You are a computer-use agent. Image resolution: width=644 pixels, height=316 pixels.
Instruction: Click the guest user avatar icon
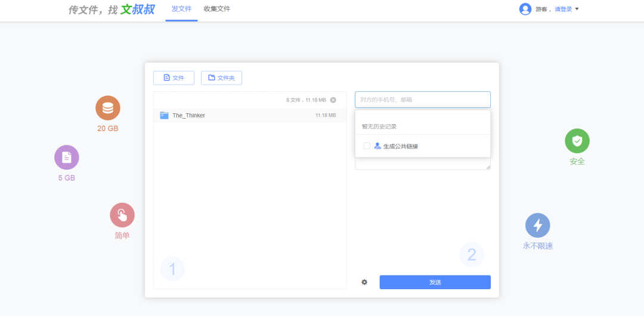coord(525,9)
